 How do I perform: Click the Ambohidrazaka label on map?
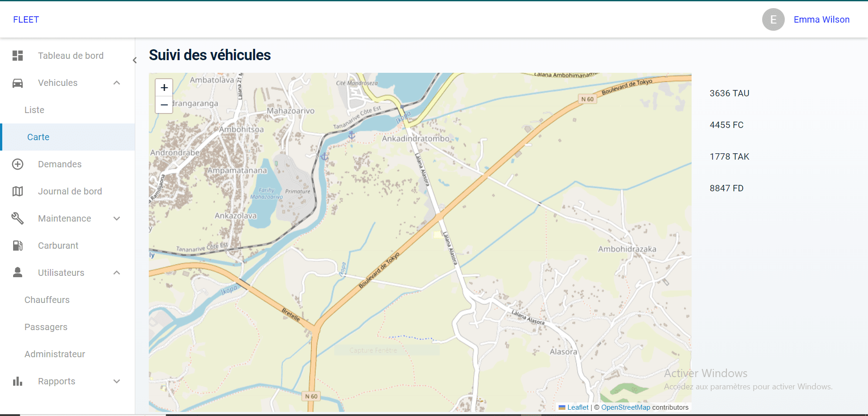point(627,249)
